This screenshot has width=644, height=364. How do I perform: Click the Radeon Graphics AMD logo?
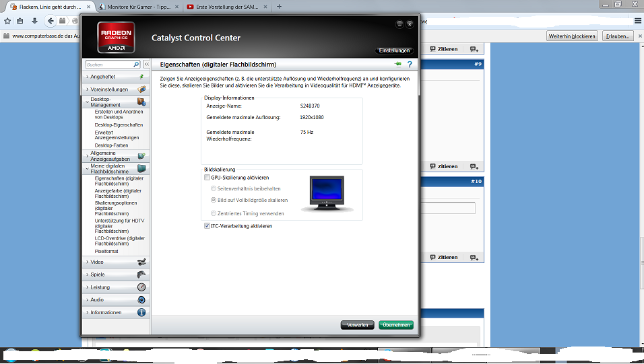(x=117, y=38)
